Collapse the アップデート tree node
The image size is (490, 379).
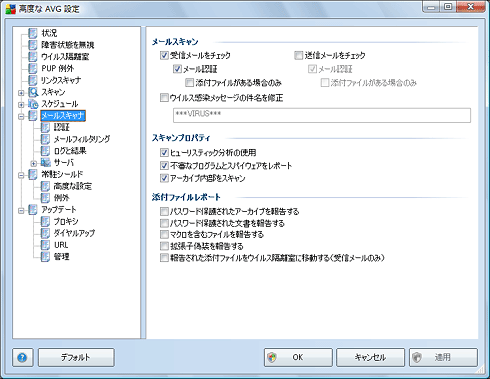pos(21,211)
